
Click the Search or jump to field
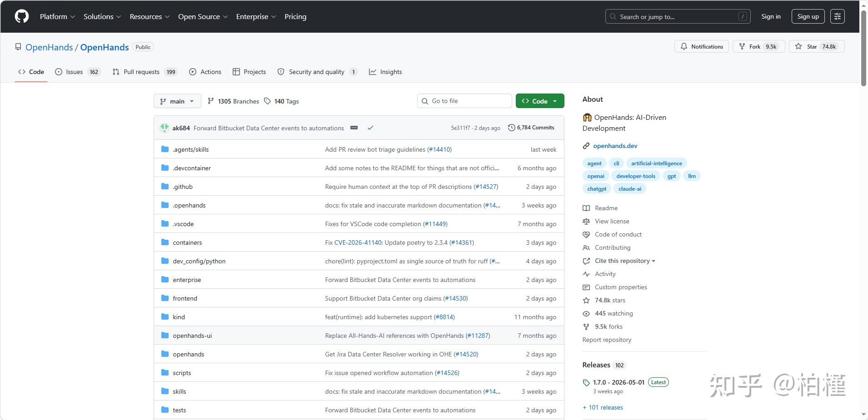pyautogui.click(x=678, y=16)
